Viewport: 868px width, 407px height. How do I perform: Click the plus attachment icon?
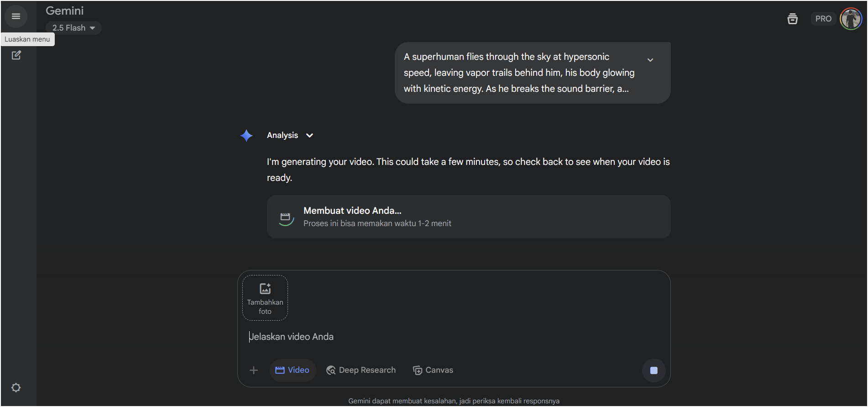[x=254, y=370]
